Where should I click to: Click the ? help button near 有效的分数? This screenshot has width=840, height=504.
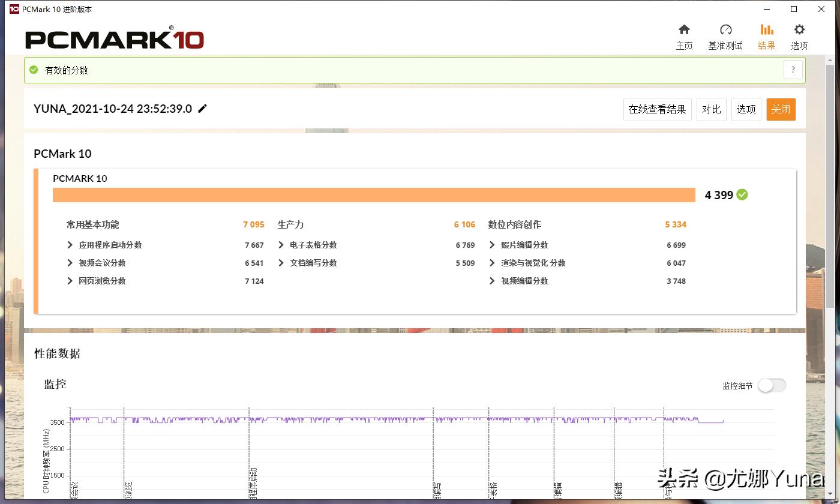793,70
